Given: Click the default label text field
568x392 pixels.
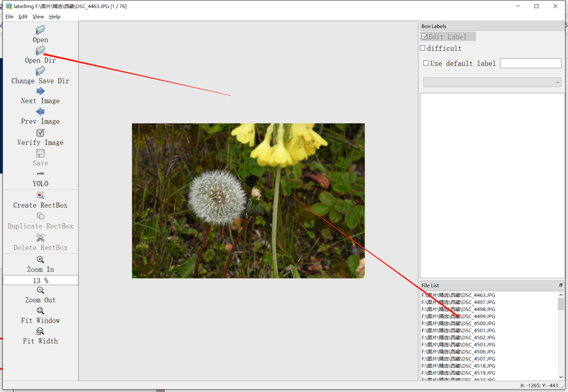Looking at the screenshot, I should click(x=530, y=63).
